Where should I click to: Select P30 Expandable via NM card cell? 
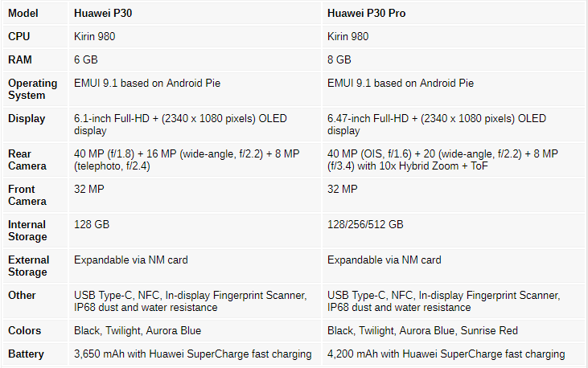click(131, 260)
